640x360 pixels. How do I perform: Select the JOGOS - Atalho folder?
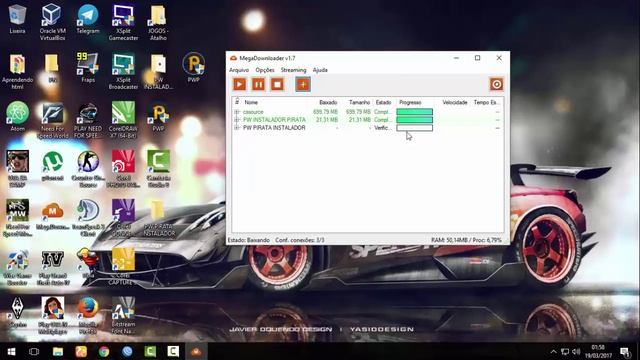click(158, 22)
